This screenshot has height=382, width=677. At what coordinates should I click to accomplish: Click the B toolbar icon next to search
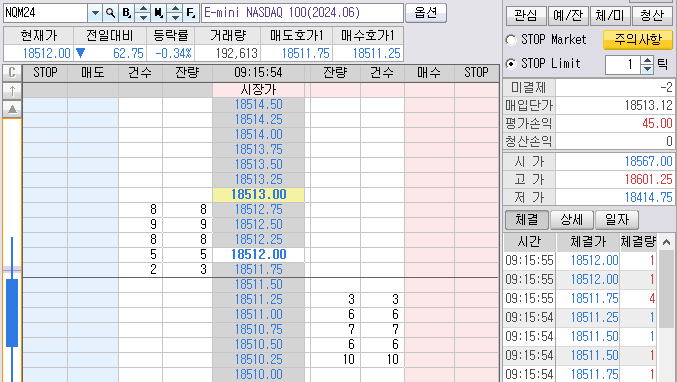[126, 13]
